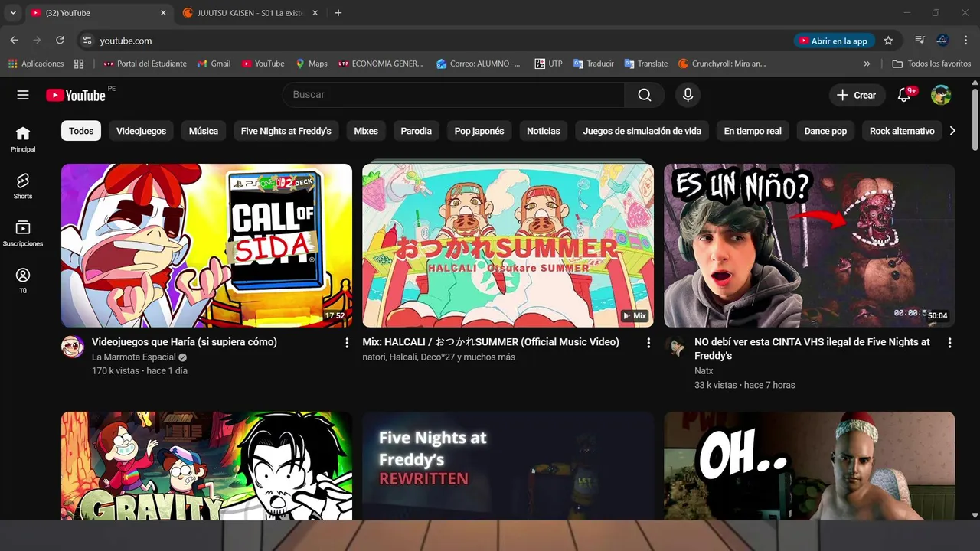Screen dimensions: 980x551
Task: Open the Tú section in sidebar
Action: coord(23,280)
